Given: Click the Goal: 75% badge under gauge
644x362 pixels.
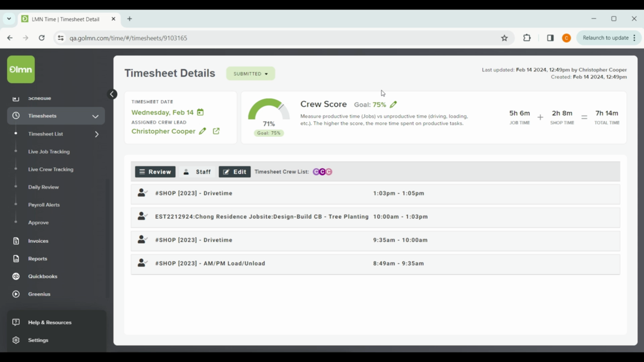Looking at the screenshot, I should click(269, 133).
